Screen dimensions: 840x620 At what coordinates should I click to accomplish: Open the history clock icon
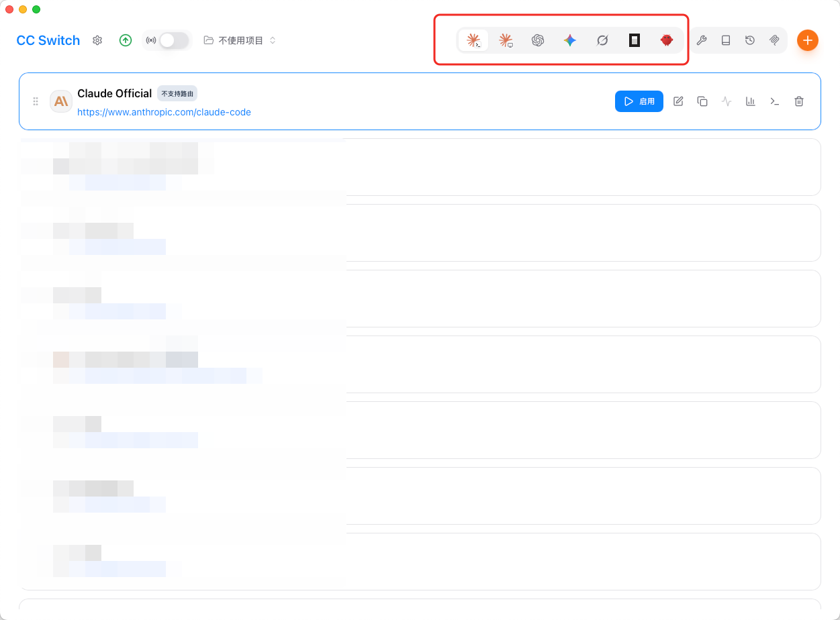(x=750, y=40)
